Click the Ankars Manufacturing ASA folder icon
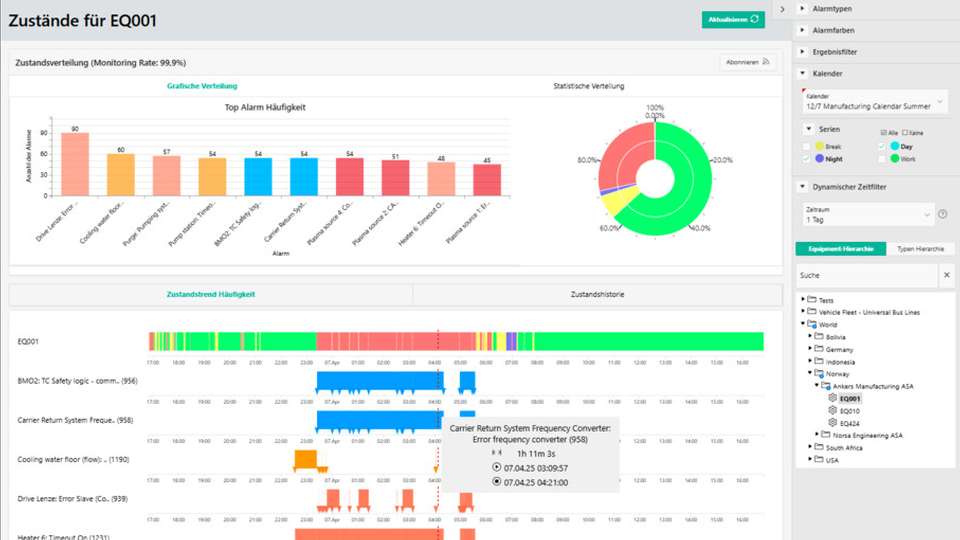This screenshot has width=960, height=540. [x=825, y=386]
